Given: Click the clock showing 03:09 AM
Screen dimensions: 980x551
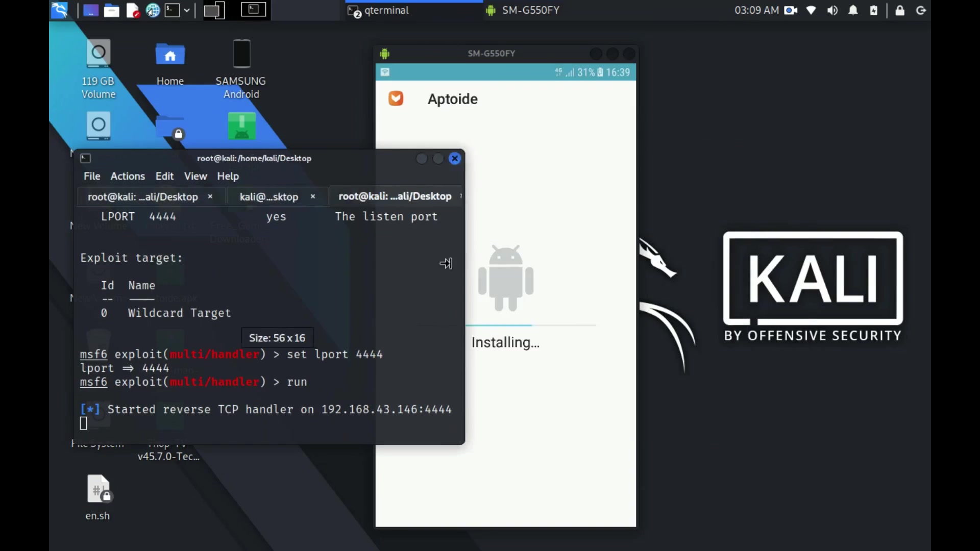Looking at the screenshot, I should click(x=756, y=10).
